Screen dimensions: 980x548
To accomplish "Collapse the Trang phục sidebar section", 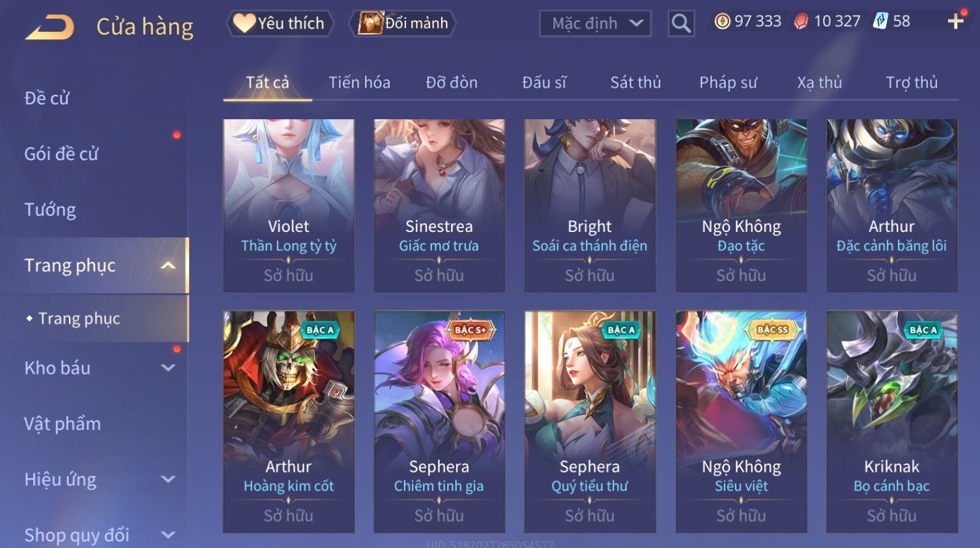I will (x=168, y=265).
